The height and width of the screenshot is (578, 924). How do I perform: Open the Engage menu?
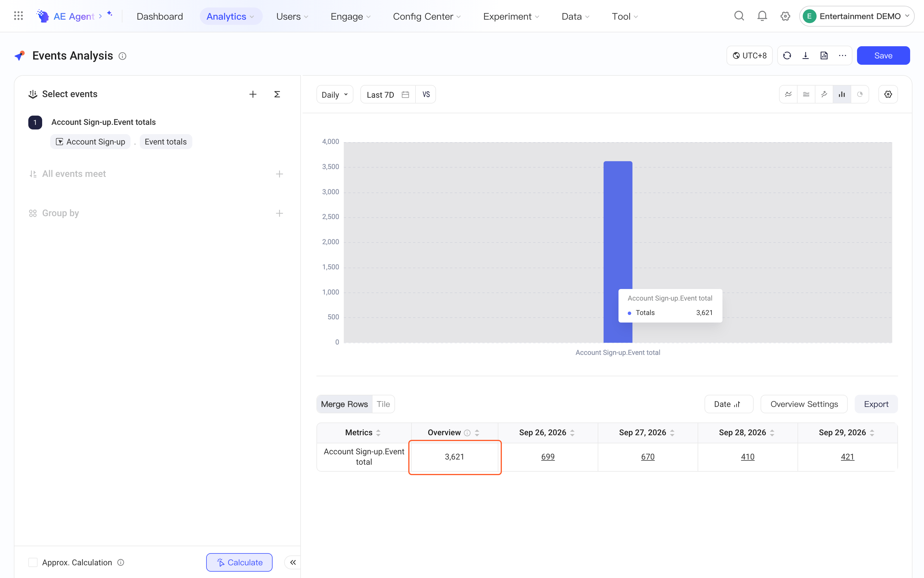coord(351,16)
